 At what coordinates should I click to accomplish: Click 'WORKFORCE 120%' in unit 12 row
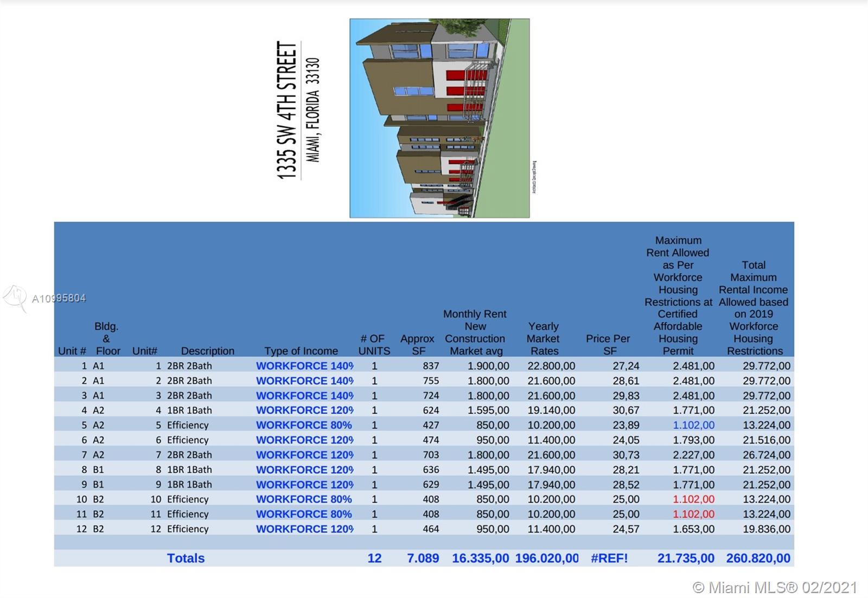tap(305, 529)
